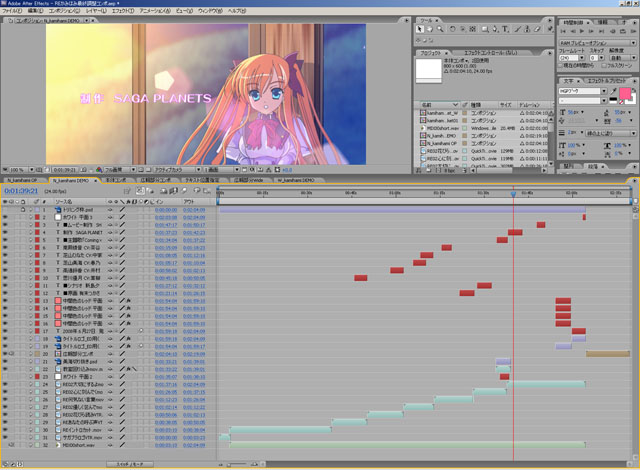Select the Rectangular Mask tool
640x470 pixels.
pos(484,29)
